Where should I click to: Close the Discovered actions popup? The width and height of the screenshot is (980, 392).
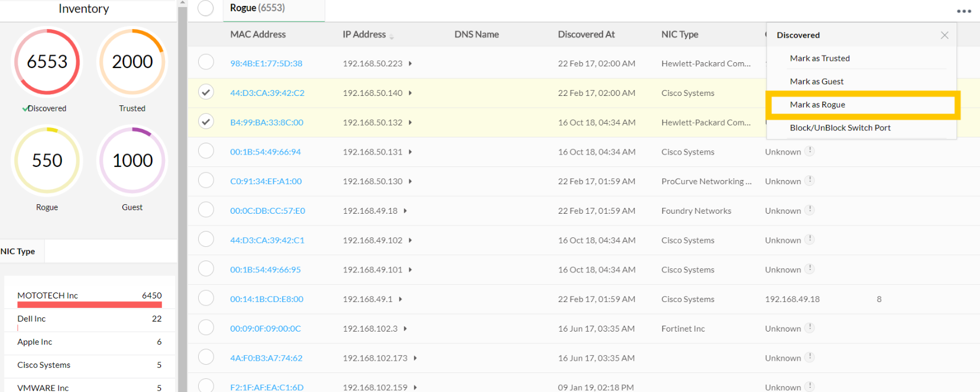(x=945, y=36)
